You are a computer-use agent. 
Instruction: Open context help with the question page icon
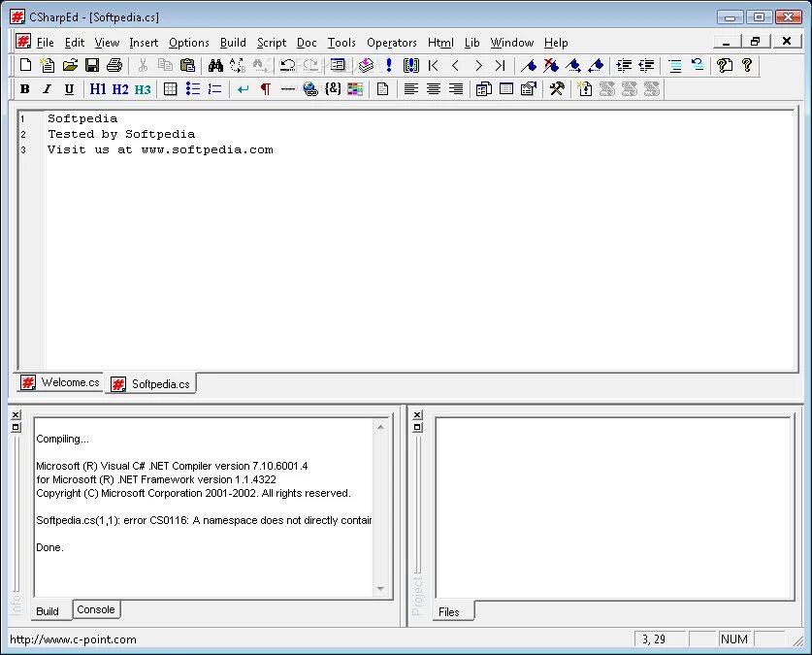[725, 65]
